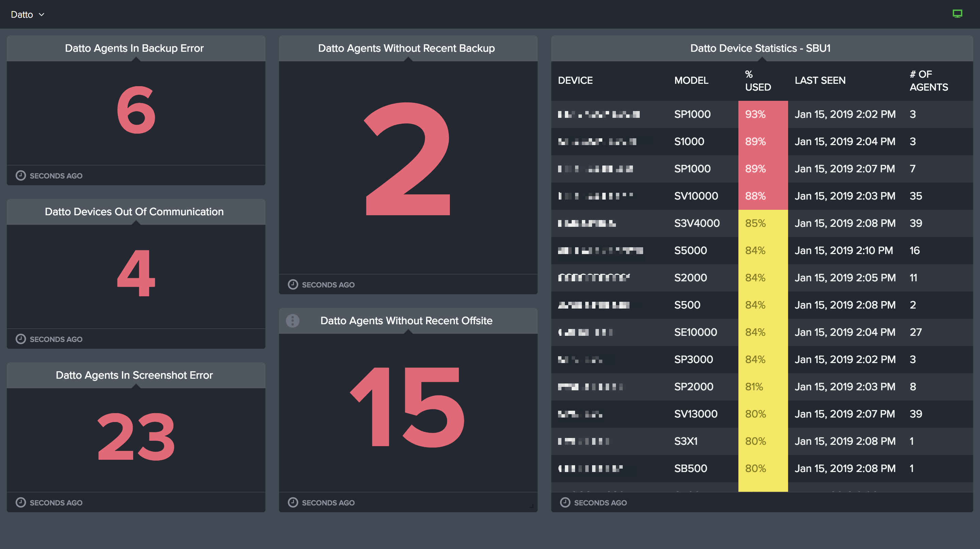Viewport: 980px width, 549px height.
Task: Click clock icon in Device Statistics footer
Action: (565, 502)
